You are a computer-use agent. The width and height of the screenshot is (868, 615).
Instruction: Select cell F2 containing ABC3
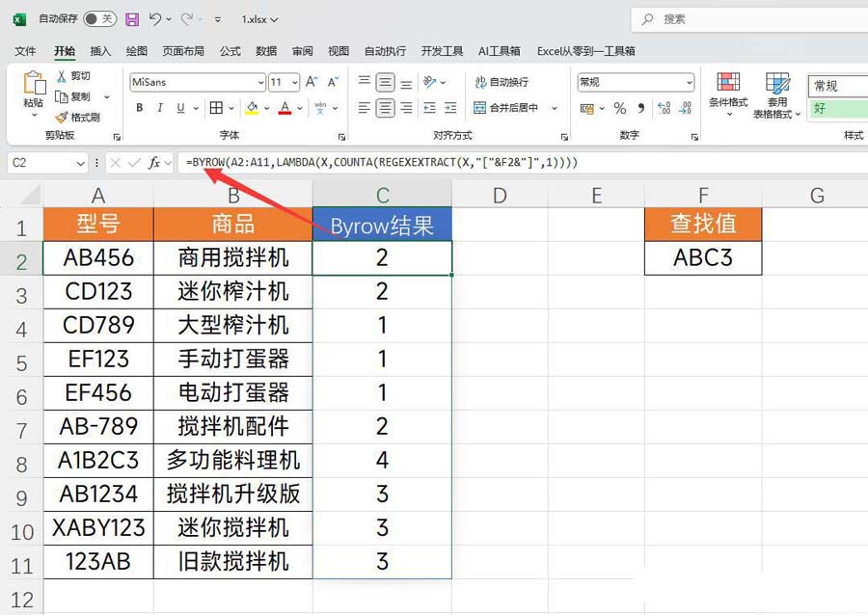[x=703, y=257]
